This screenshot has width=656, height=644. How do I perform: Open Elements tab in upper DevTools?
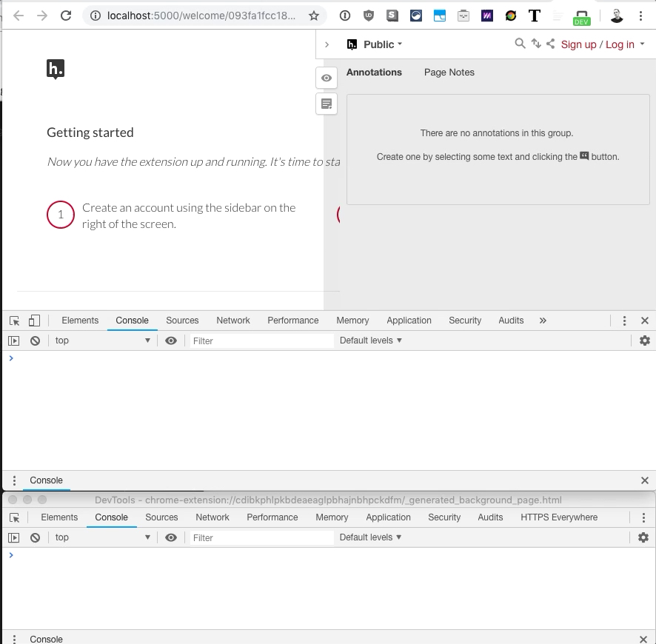(x=80, y=321)
